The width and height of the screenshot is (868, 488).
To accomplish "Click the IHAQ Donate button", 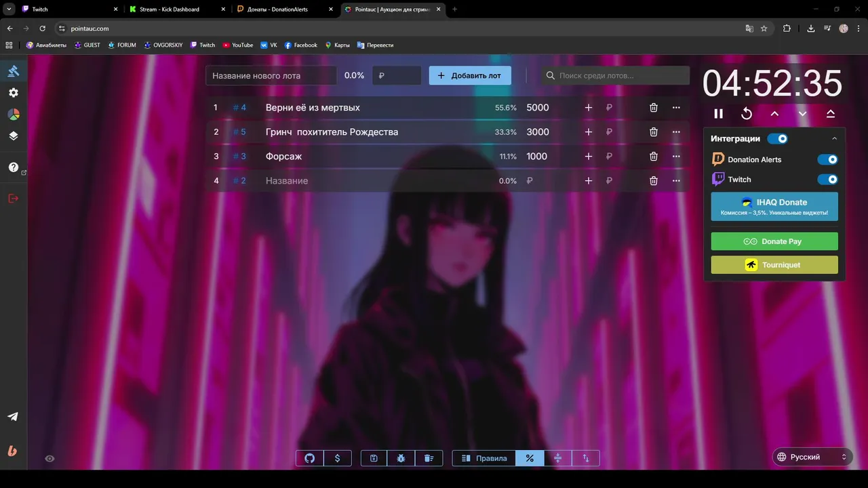I will pos(774,207).
